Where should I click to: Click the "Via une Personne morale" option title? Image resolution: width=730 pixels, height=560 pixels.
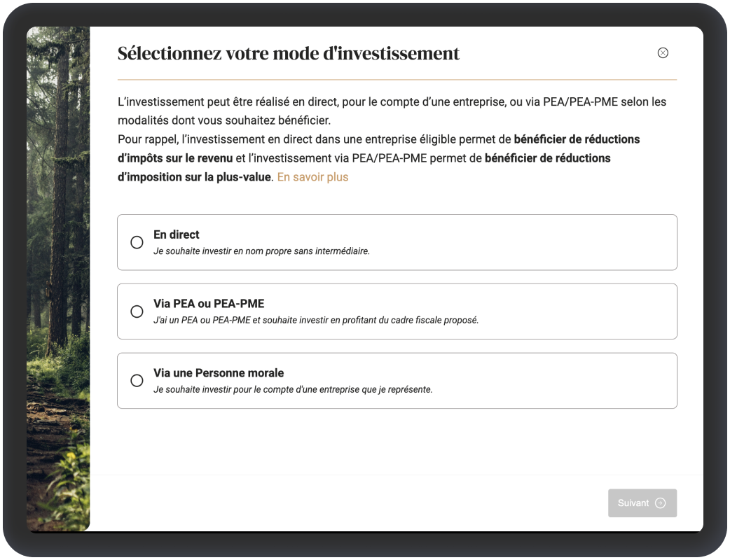point(219,373)
